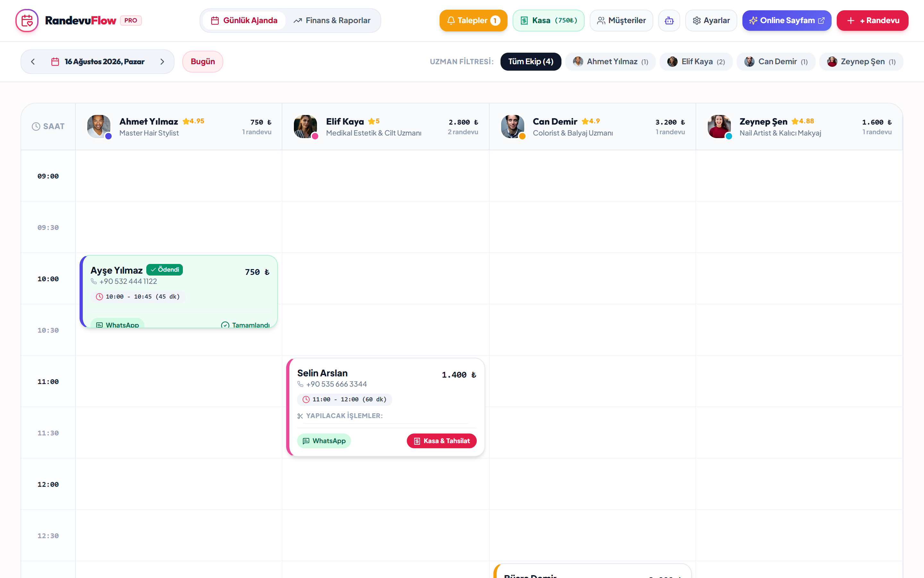Switch to the Finans & Raporlar tab
Screen dimensions: 924x578
pyautogui.click(x=332, y=21)
